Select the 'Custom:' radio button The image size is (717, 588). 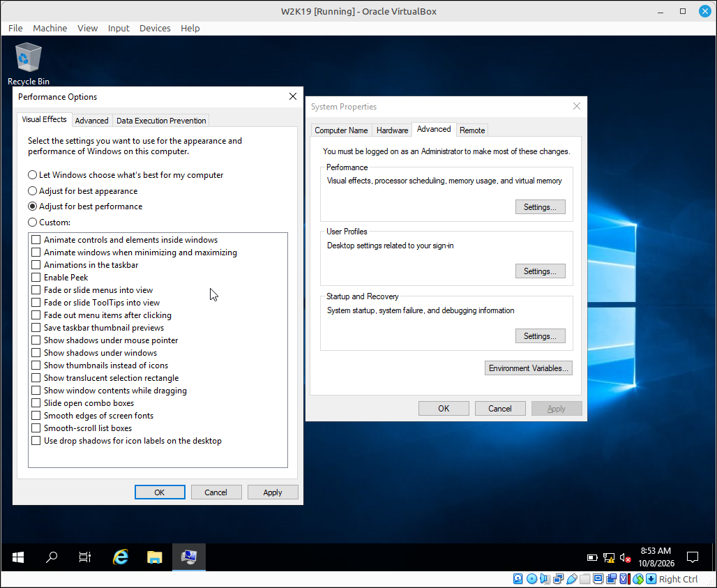pos(50,223)
